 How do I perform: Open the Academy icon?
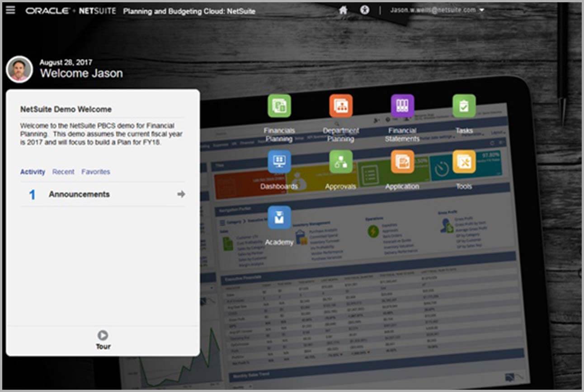(x=279, y=218)
